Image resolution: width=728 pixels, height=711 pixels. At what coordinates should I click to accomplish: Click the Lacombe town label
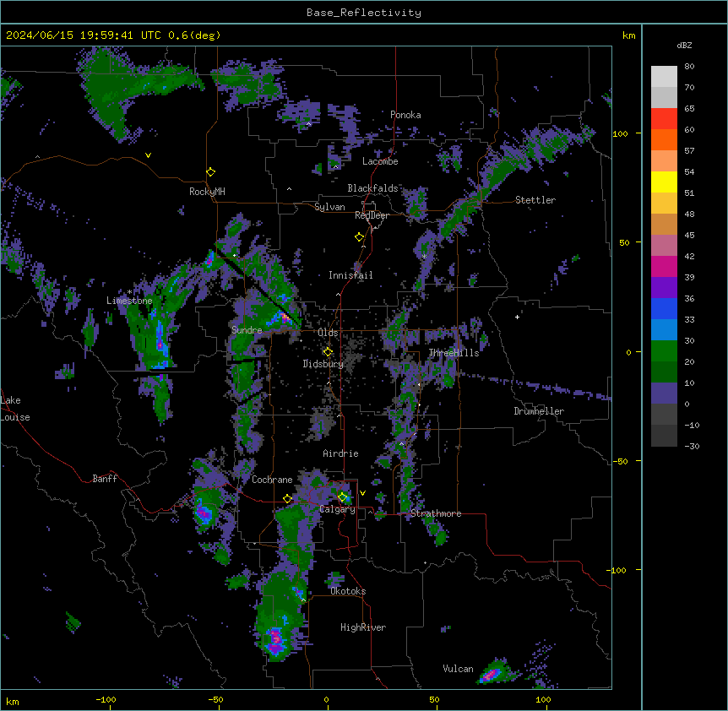click(x=380, y=161)
